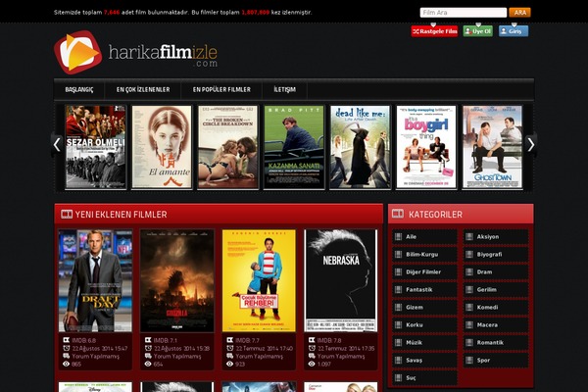Open the BAŞLANGIÇ menu item

(x=79, y=89)
